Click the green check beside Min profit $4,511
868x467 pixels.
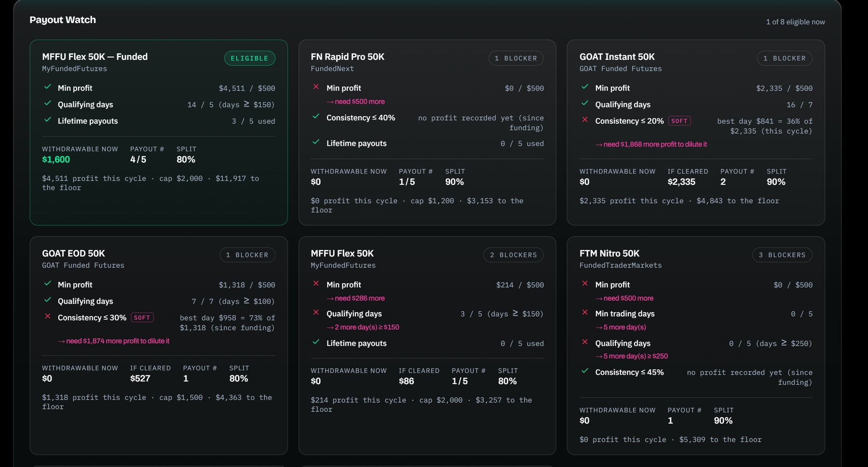(x=48, y=87)
